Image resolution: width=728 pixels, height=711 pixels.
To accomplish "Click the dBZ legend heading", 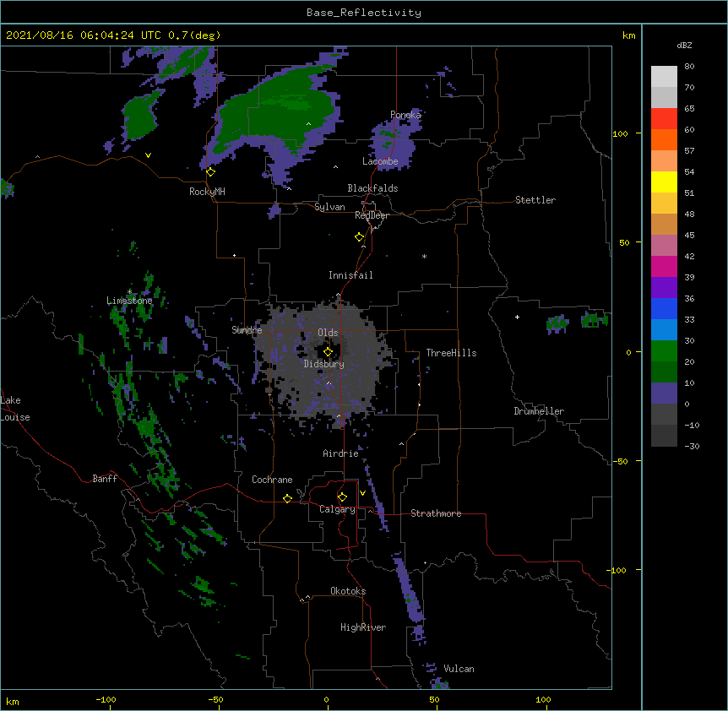I will coord(684,45).
